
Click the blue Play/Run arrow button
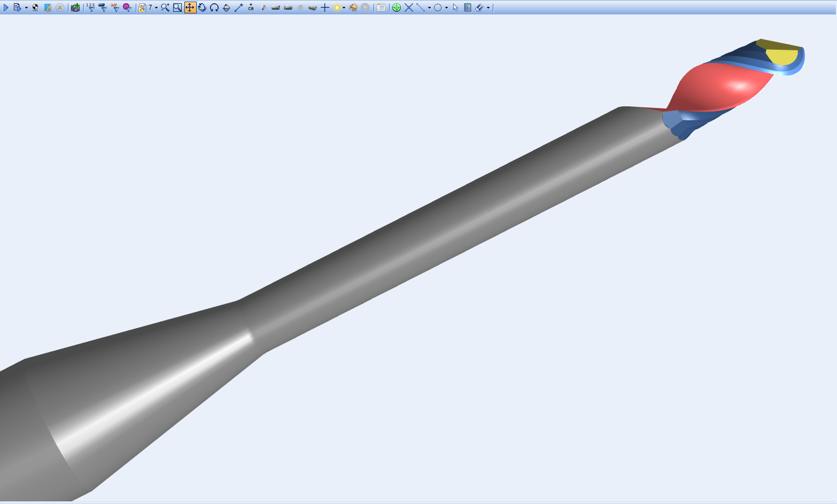point(6,7)
